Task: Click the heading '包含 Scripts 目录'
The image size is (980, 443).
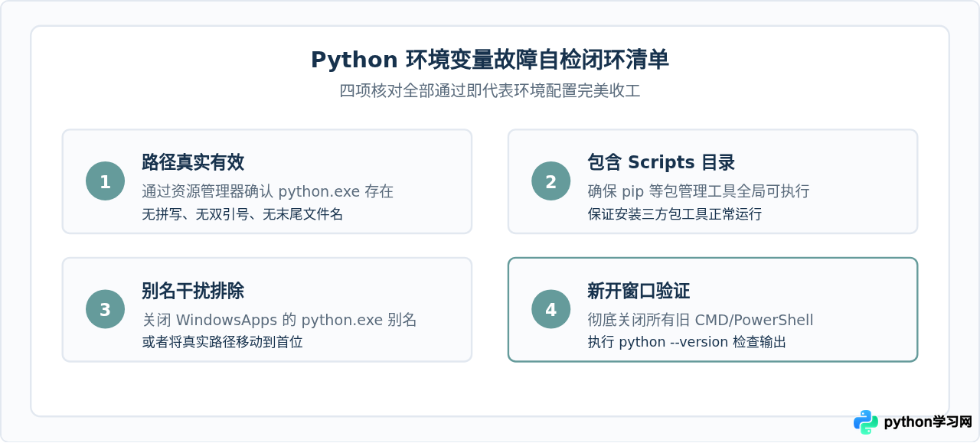Action: [x=661, y=162]
